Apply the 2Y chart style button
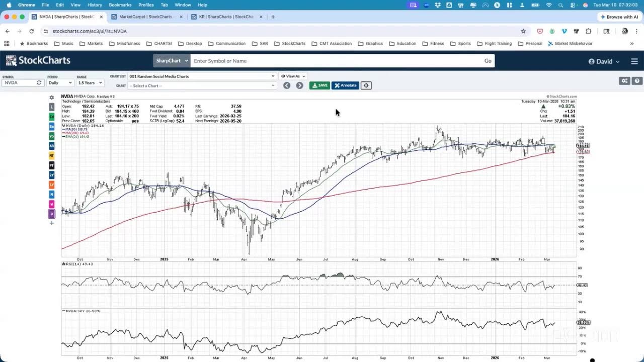Viewport: 644px width, 362px height. pyautogui.click(x=51, y=175)
